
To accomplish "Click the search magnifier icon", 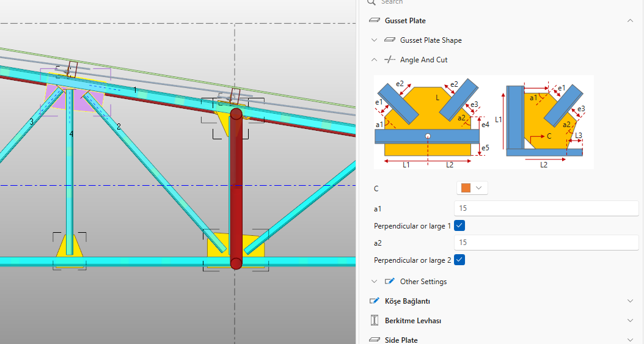I will pyautogui.click(x=371, y=2).
